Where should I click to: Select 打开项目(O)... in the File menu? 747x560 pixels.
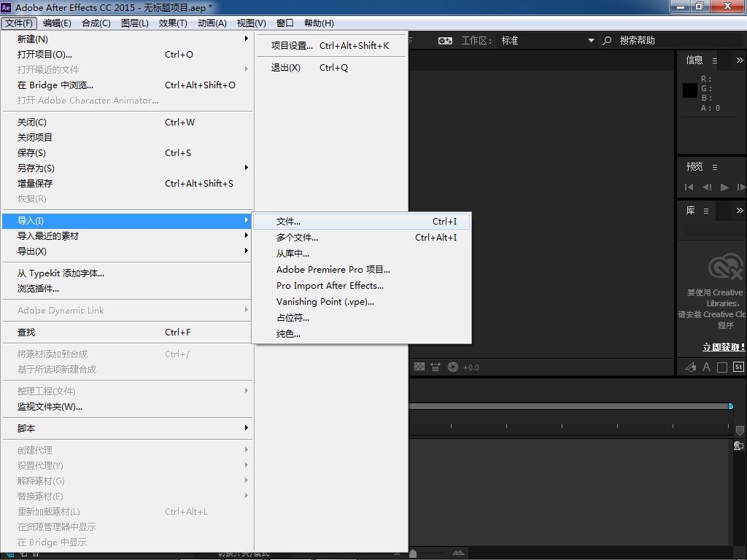[127, 54]
